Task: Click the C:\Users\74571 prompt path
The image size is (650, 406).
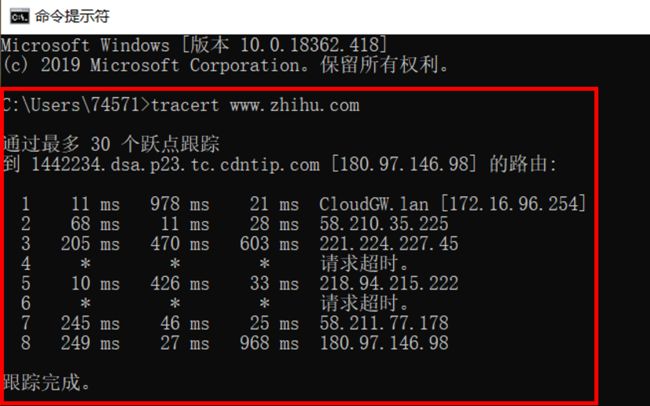Action: pyautogui.click(x=71, y=105)
